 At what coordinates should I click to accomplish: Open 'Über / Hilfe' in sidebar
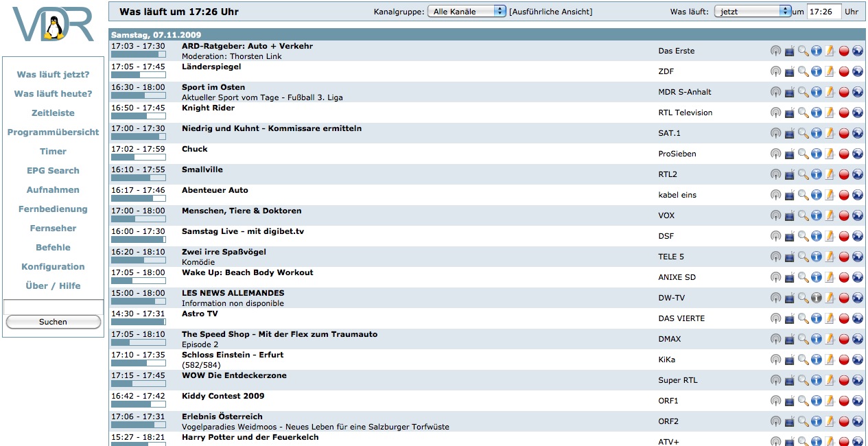53,285
